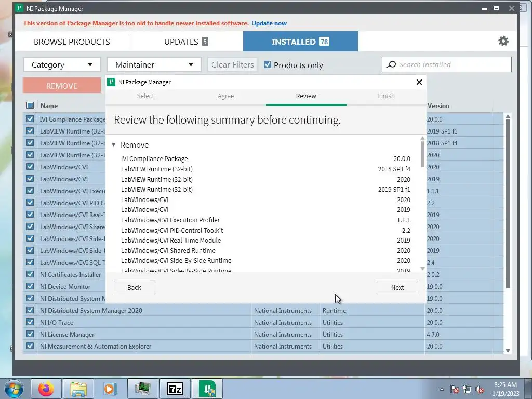532x399 pixels.
Task: Click the system monitor taskbar icon
Action: click(x=142, y=389)
